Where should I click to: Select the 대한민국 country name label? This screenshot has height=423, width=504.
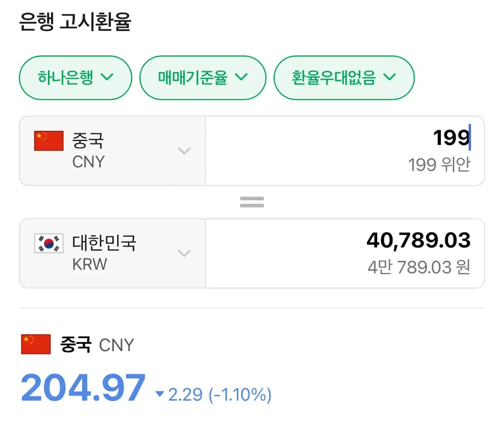104,243
